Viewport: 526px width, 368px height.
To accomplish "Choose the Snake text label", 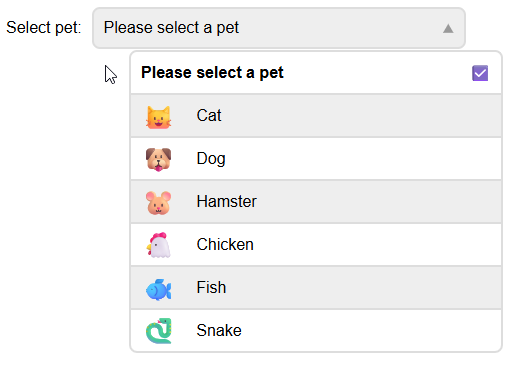I will pyautogui.click(x=219, y=330).
